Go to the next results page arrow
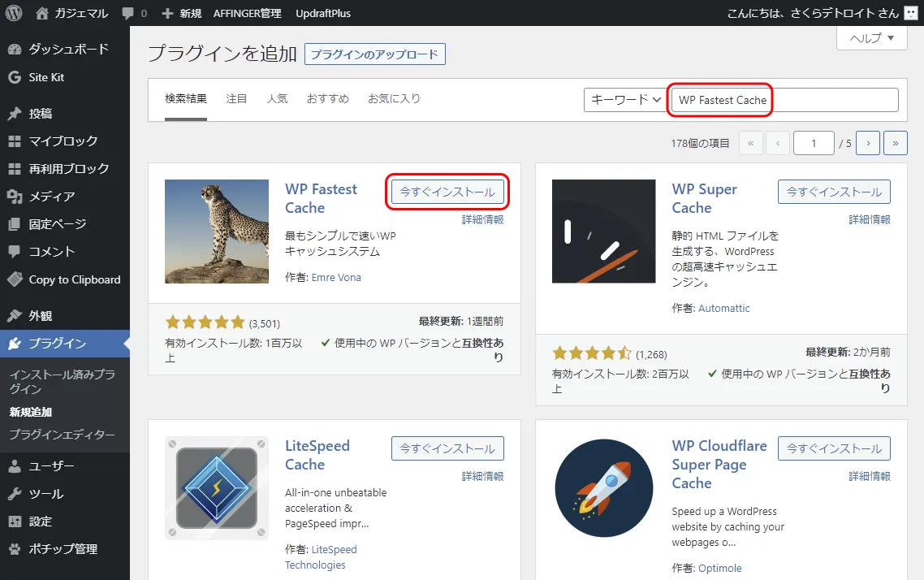The height and width of the screenshot is (580, 924). coord(868,143)
